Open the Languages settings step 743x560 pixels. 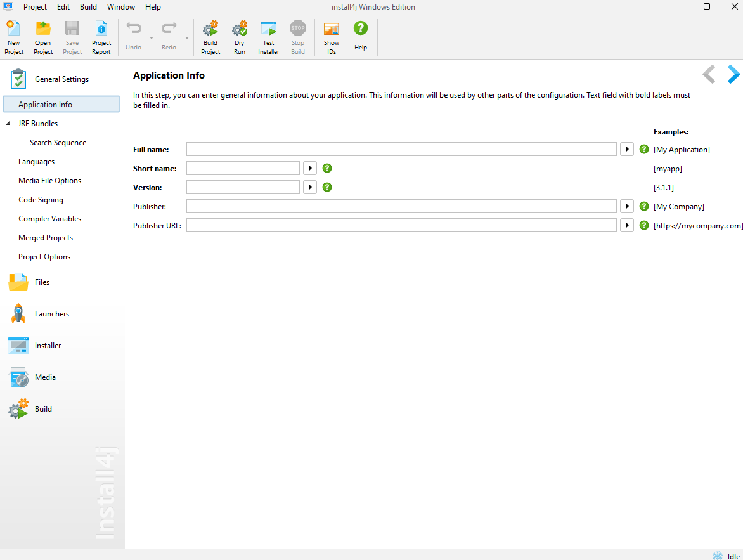[x=37, y=162]
